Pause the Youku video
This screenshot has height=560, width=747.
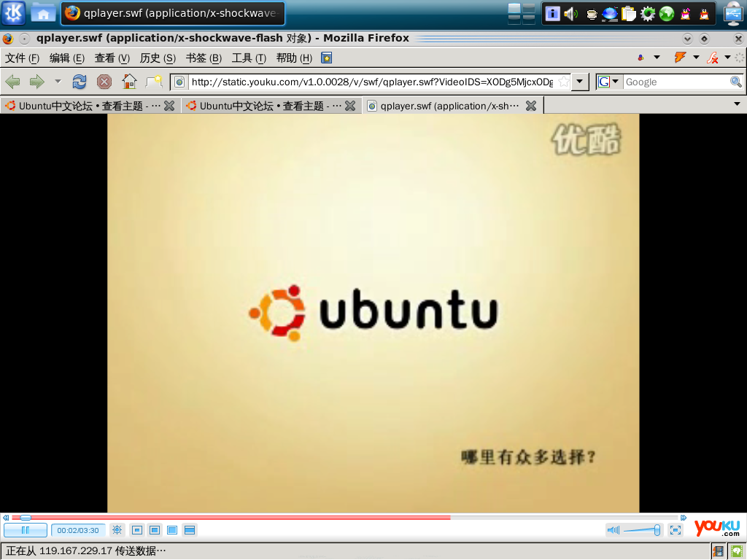pos(26,530)
